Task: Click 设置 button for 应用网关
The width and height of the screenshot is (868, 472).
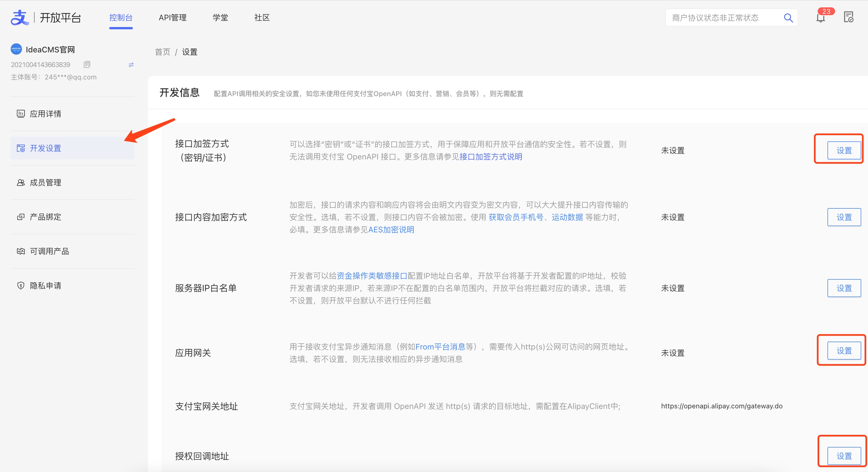Action: [844, 351]
